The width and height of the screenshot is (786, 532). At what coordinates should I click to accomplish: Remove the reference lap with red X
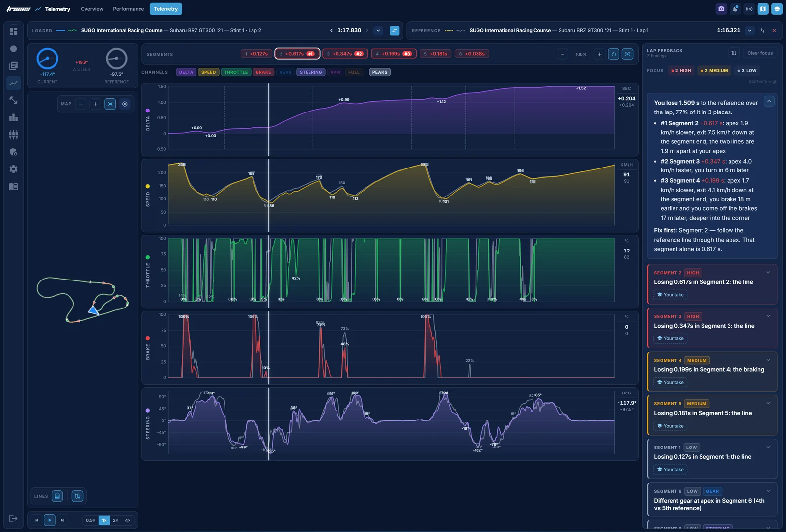click(774, 30)
